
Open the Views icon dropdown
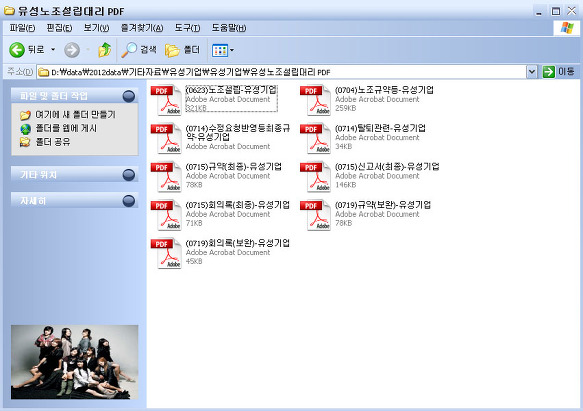[x=223, y=50]
